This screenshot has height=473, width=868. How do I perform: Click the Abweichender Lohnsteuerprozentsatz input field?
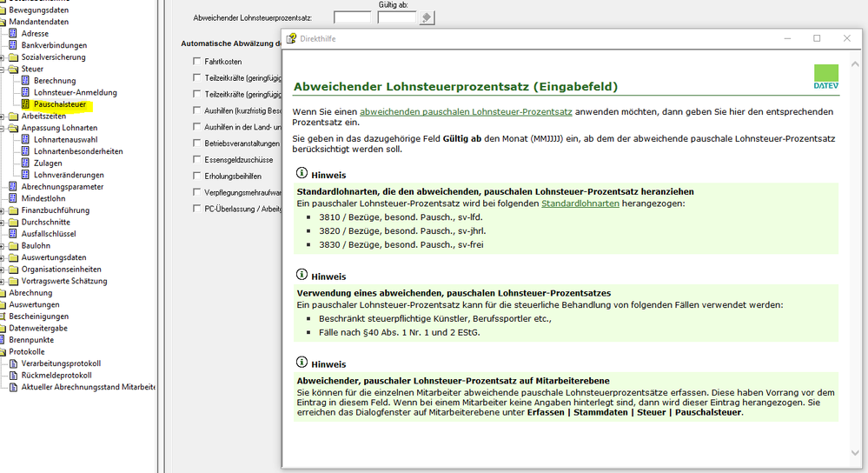pyautogui.click(x=352, y=17)
